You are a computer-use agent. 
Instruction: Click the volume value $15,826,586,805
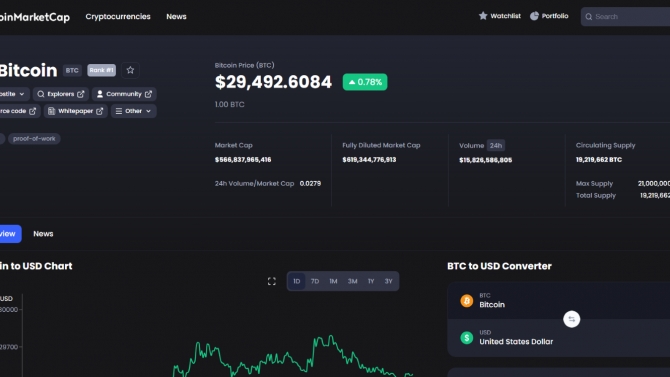485,160
